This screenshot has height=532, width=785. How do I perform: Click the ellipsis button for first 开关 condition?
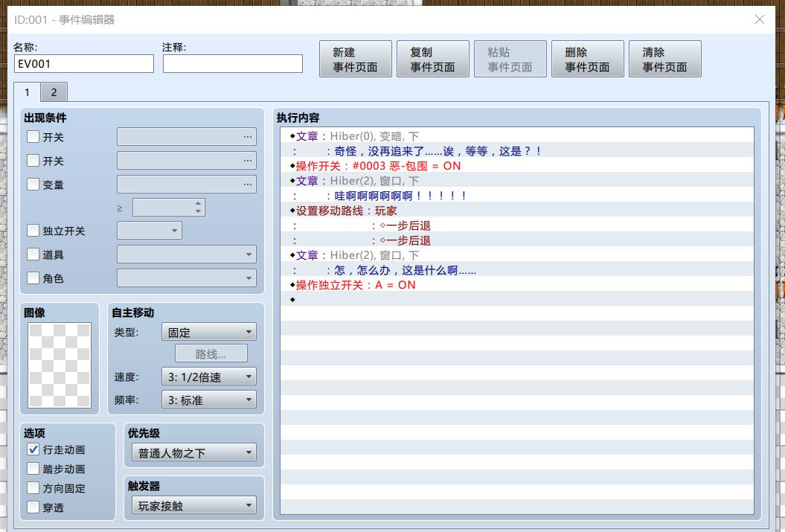click(x=248, y=137)
